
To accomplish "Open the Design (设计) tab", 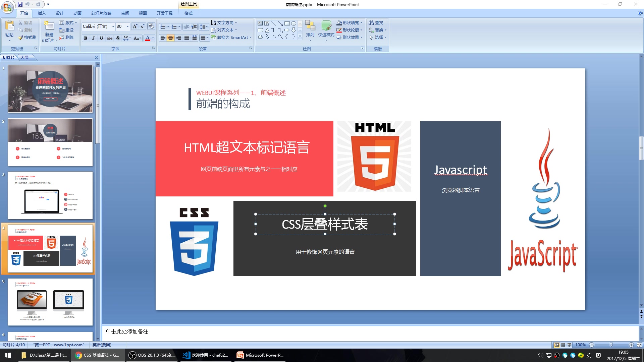I will pos(59,13).
